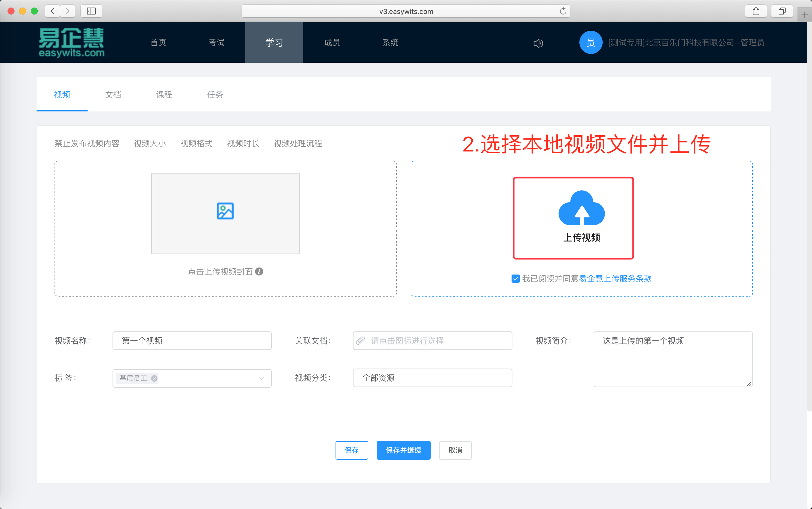The width and height of the screenshot is (812, 509).
Task: Click the 取消 button
Action: [x=455, y=450]
